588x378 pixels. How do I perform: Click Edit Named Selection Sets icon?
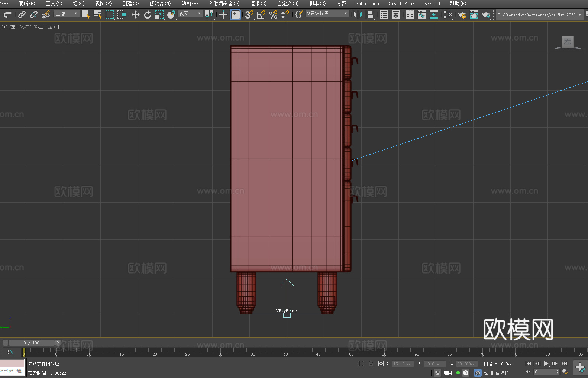[x=299, y=14]
